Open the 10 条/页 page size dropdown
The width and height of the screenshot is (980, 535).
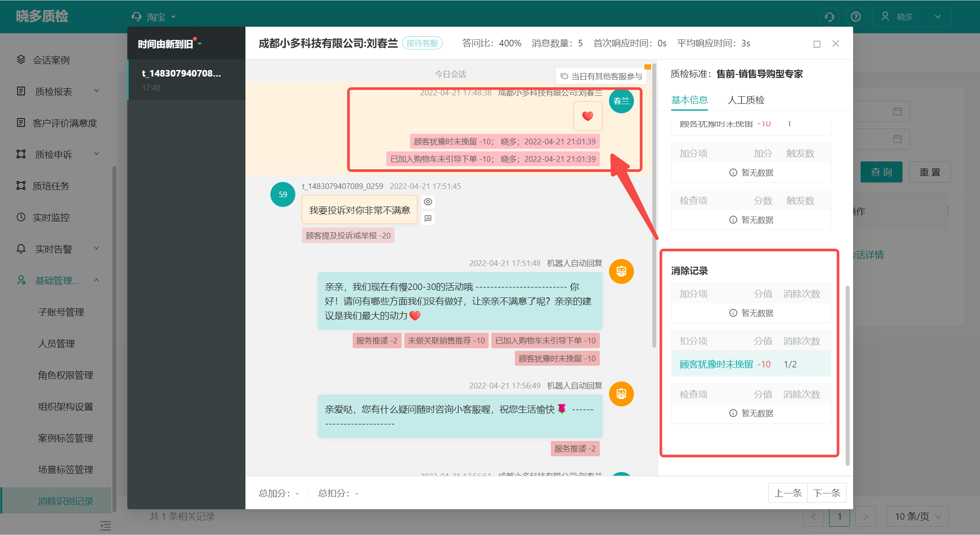(917, 516)
